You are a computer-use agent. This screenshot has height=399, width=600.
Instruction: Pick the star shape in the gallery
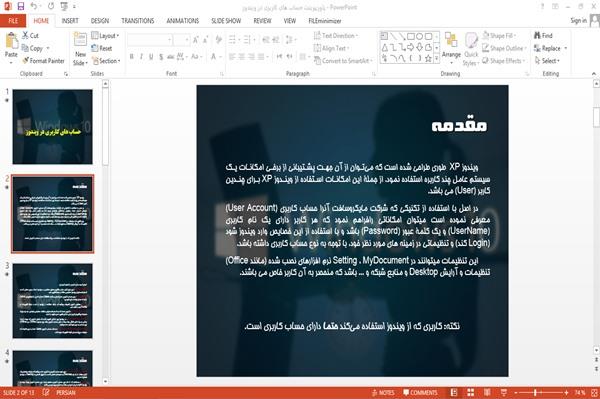click(x=428, y=58)
